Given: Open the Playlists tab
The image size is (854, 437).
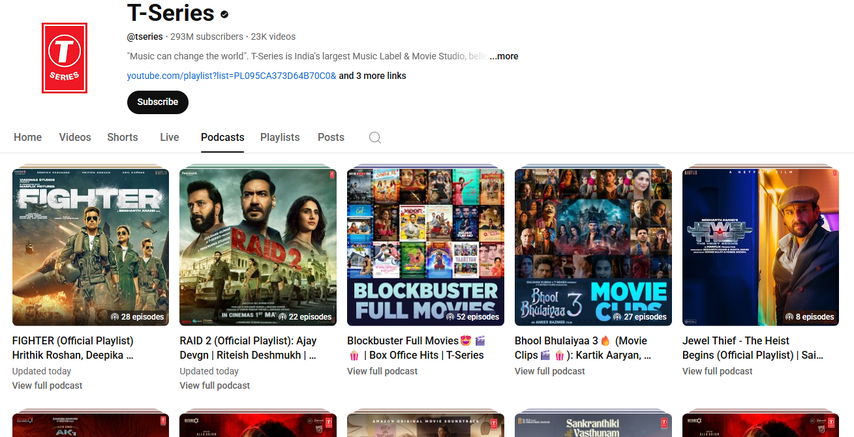Looking at the screenshot, I should (x=280, y=137).
